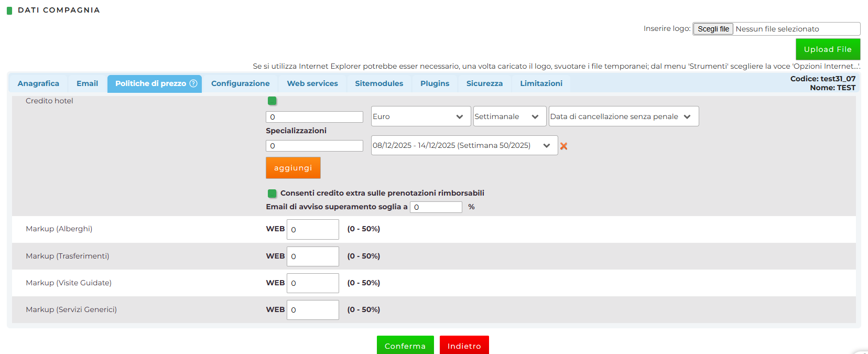868x354 pixels.
Task: Expand the Settimanale frequency dropdown
Action: click(506, 116)
